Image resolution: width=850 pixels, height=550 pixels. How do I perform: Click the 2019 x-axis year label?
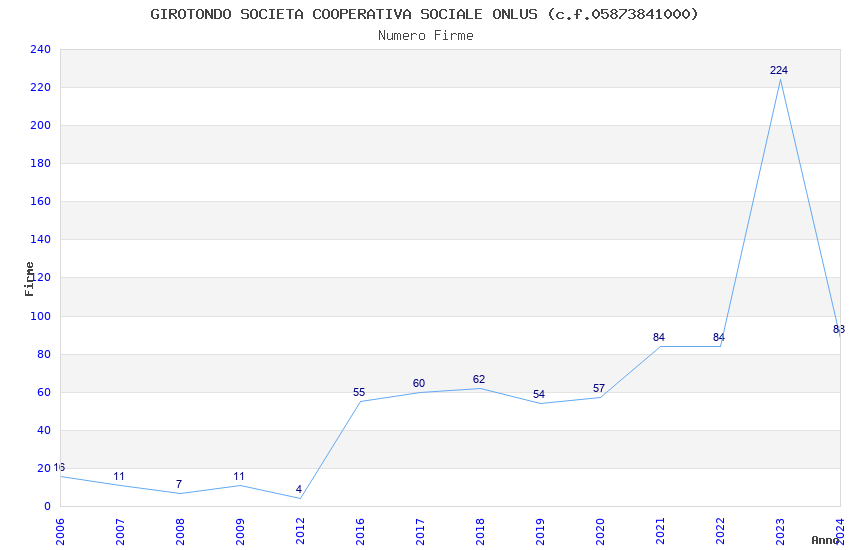coord(540,532)
